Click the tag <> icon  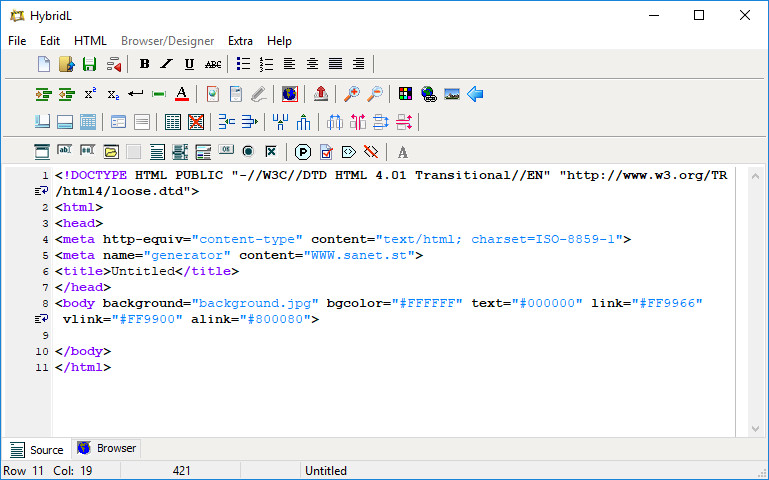pyautogui.click(x=349, y=152)
